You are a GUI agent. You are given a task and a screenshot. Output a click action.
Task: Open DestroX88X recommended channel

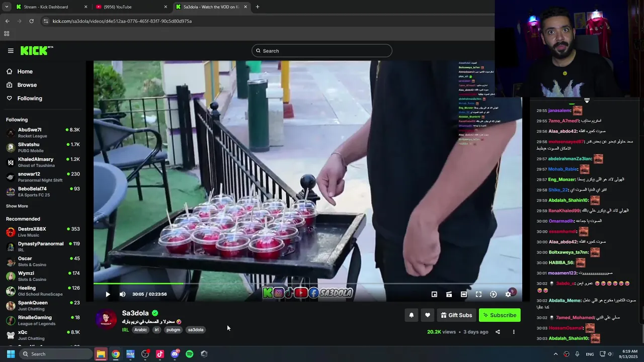click(x=42, y=232)
